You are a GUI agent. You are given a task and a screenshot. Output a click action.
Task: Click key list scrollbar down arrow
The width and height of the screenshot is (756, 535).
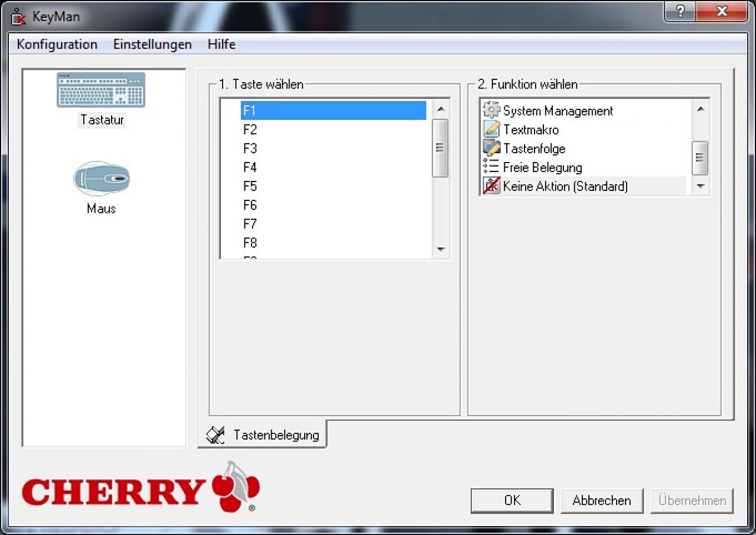441,250
